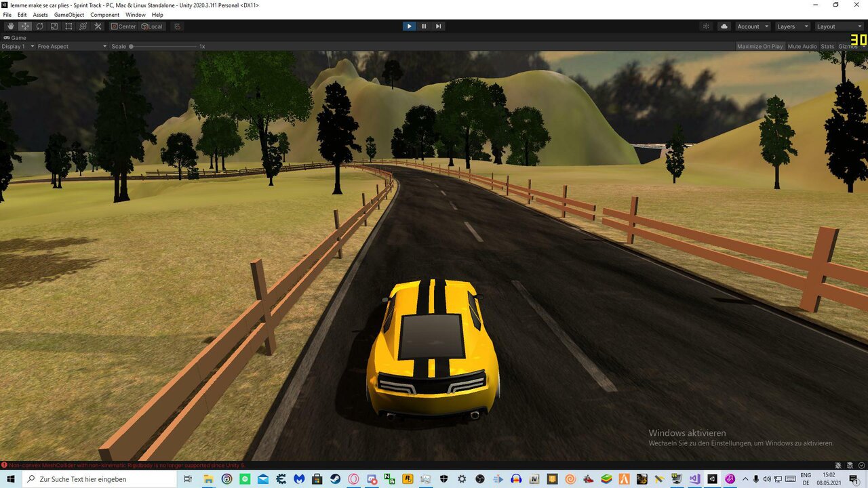Click the taskbar search field

point(100,479)
